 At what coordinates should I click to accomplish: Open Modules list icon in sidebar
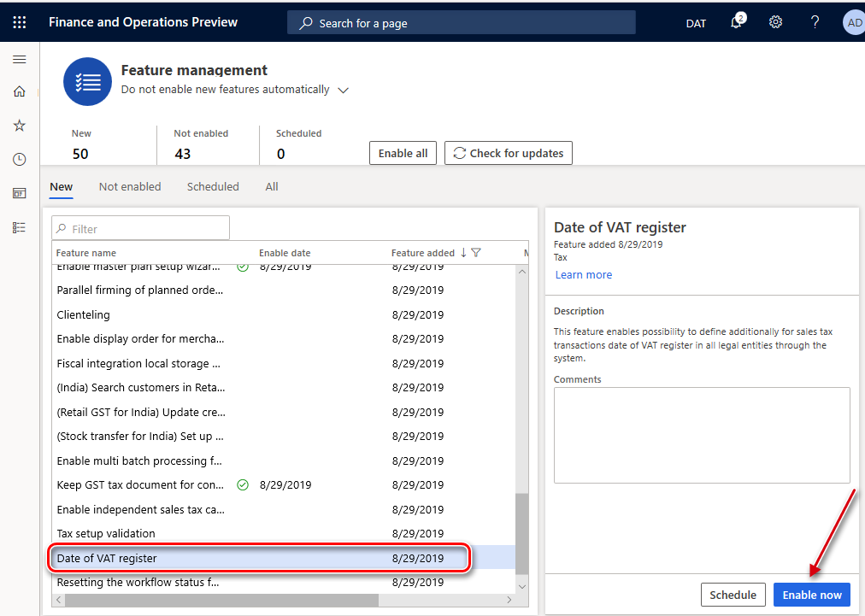[x=20, y=227]
